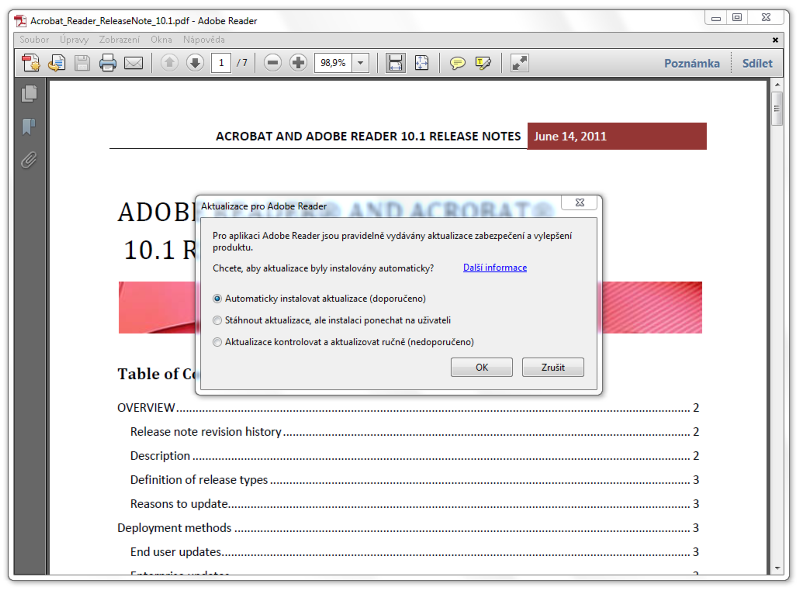Minimize the Adobe Reader window
Screen dimensions: 800x591
click(716, 18)
